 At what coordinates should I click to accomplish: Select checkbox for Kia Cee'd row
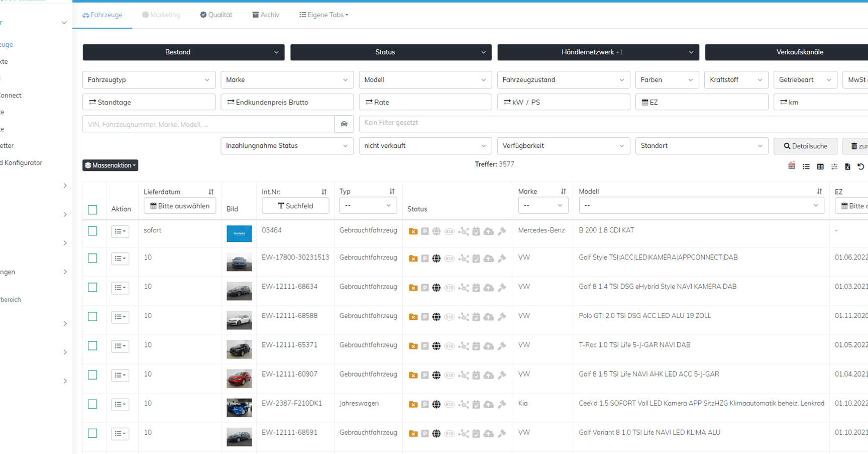click(92, 404)
